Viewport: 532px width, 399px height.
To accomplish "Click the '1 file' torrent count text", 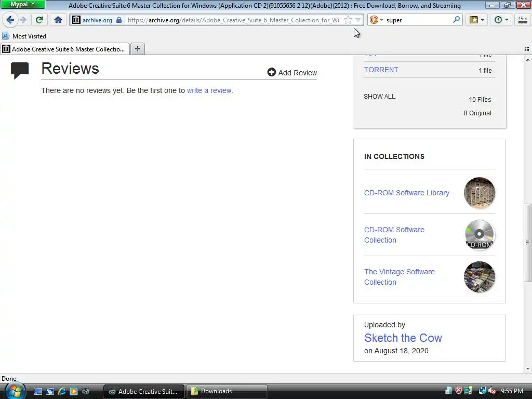I will point(485,70).
